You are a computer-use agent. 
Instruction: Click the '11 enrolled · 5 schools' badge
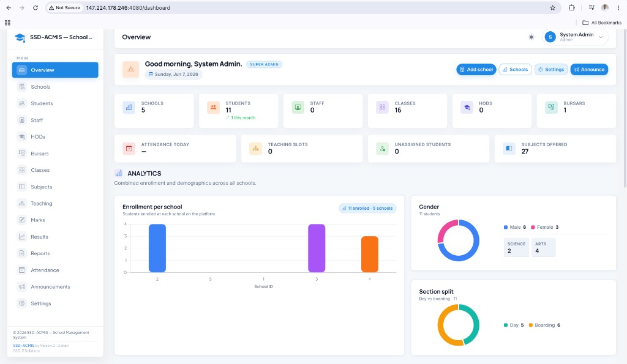click(x=367, y=208)
